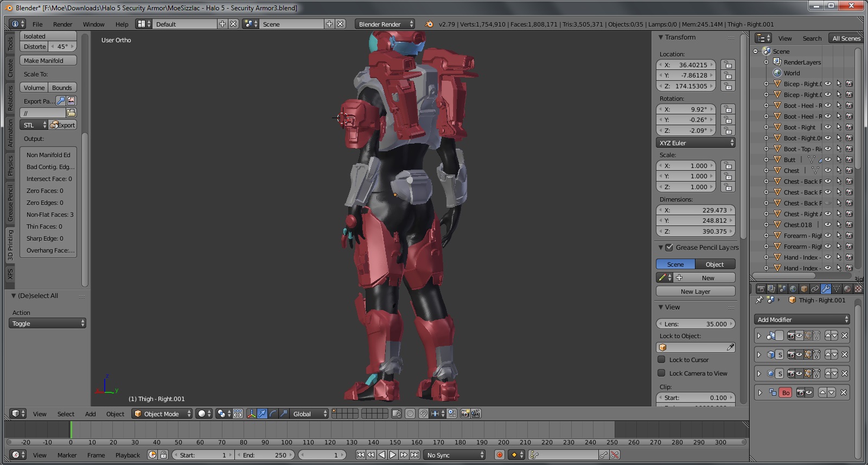Toggle the 3D manipulator axes icon
The image size is (868, 465).
(251, 414)
